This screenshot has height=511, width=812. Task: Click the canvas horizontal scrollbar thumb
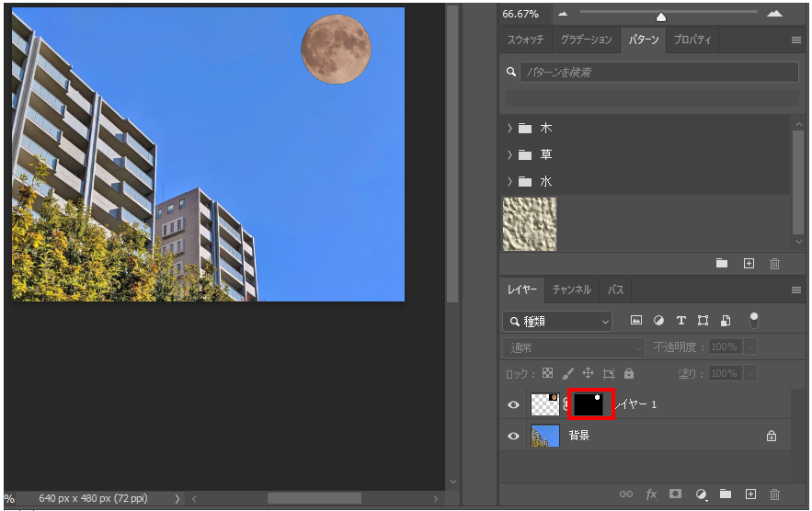point(315,498)
